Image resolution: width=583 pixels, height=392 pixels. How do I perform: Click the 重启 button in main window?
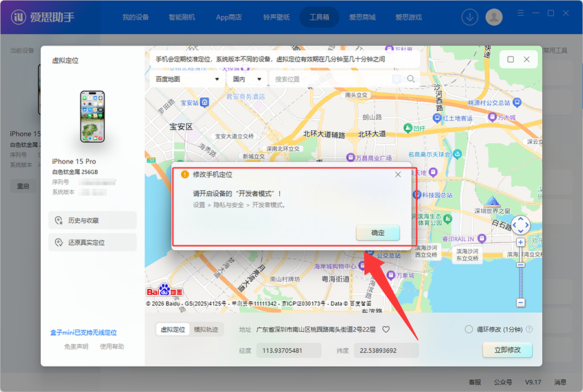click(23, 186)
